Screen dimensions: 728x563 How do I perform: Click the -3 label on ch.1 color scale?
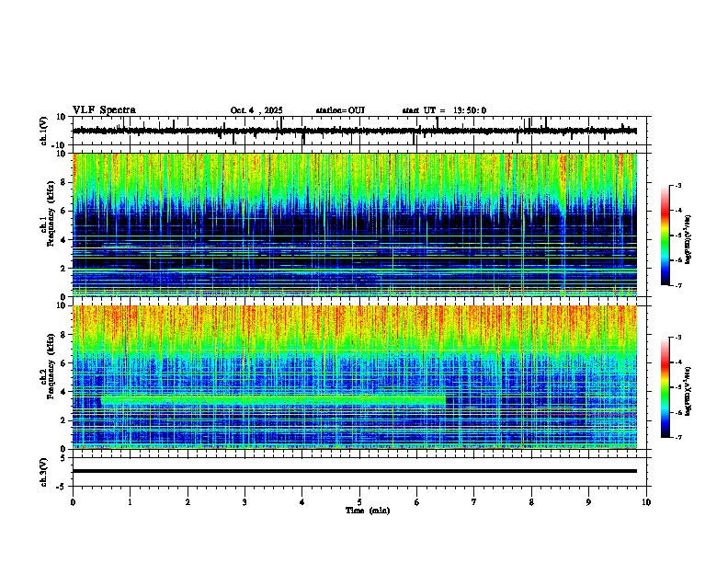677,185
